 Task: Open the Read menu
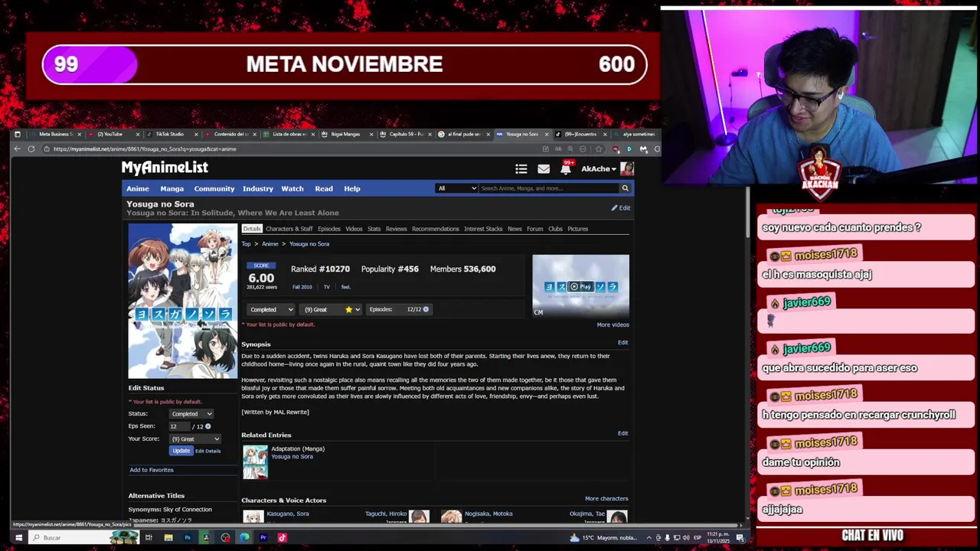tap(324, 188)
